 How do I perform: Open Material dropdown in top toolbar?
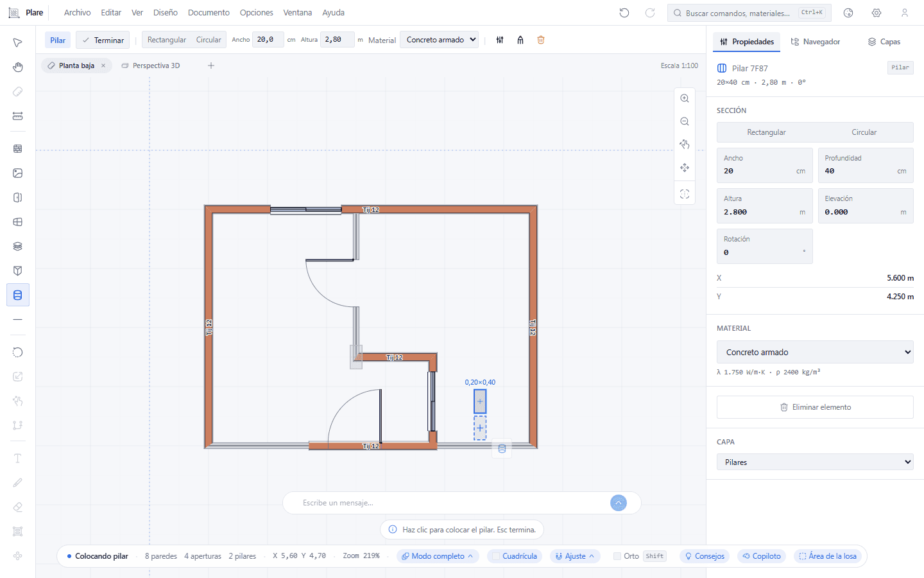pos(440,40)
